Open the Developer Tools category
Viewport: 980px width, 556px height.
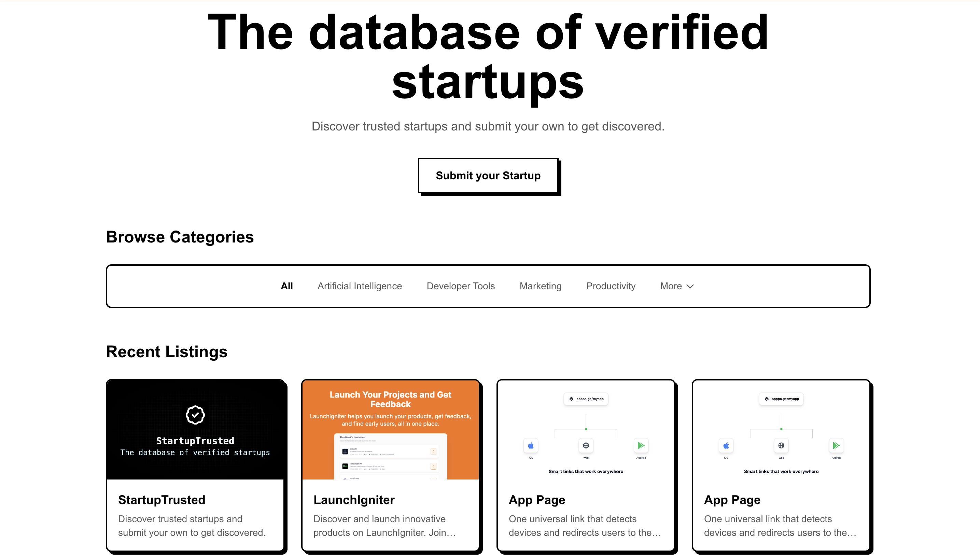[x=460, y=286]
